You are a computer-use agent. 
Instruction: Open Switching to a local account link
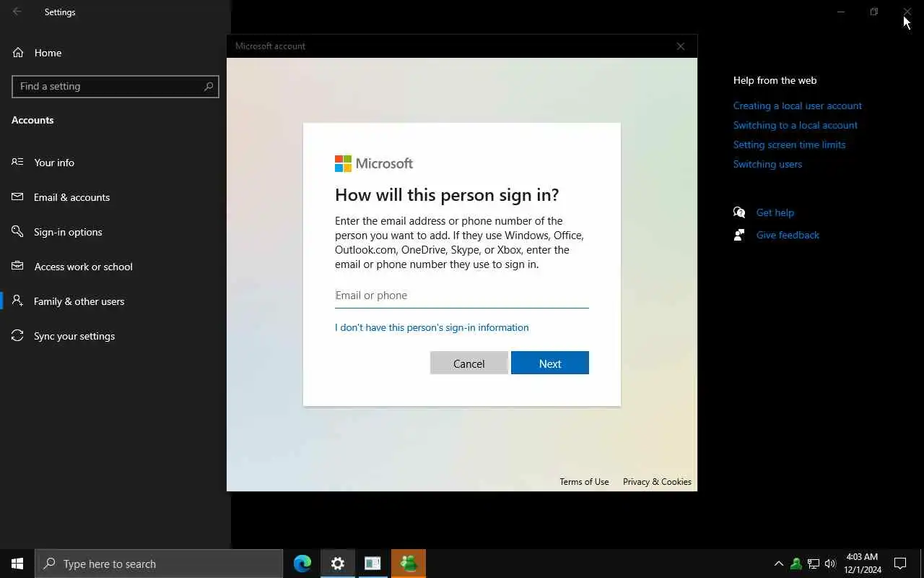796,125
